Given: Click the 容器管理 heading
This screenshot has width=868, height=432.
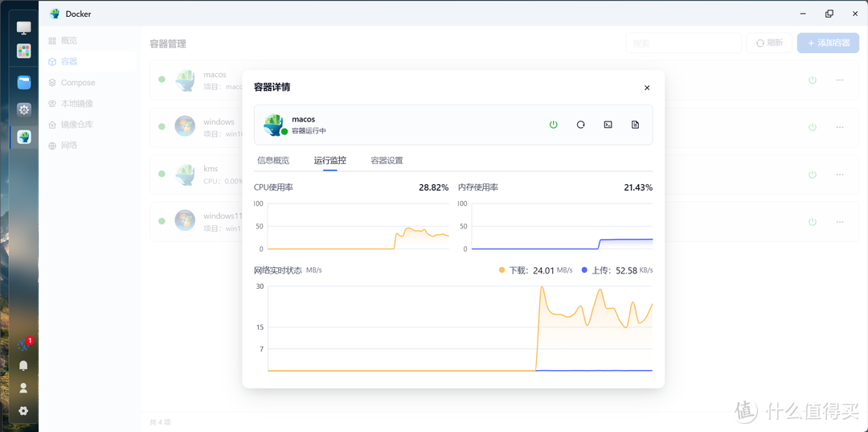Looking at the screenshot, I should click(x=168, y=43).
